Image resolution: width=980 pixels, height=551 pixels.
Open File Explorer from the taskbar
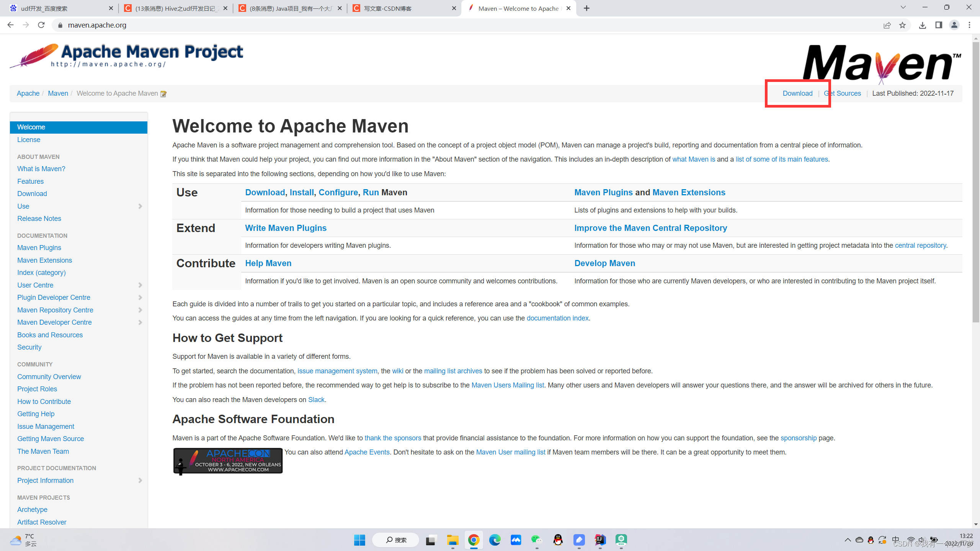(452, 540)
